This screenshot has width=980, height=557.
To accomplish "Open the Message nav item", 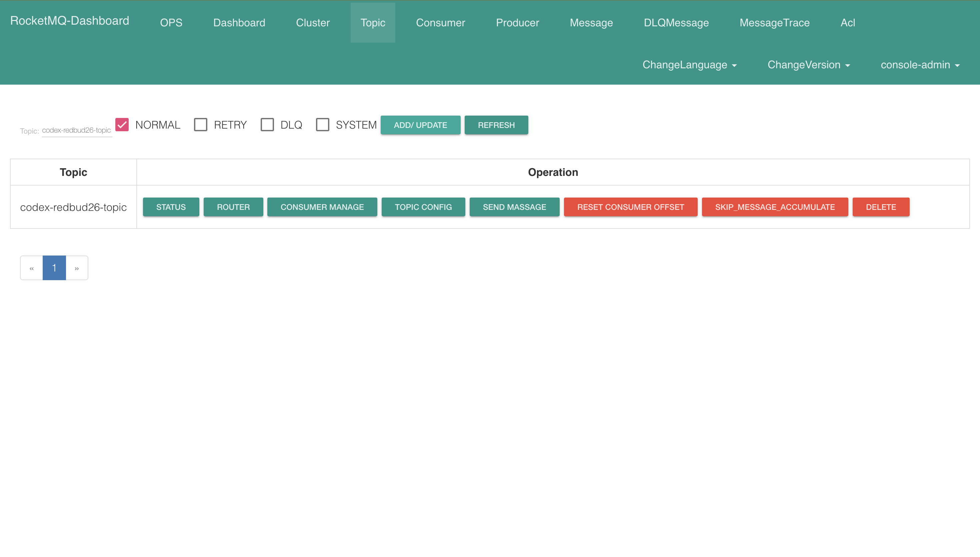I will click(x=591, y=23).
